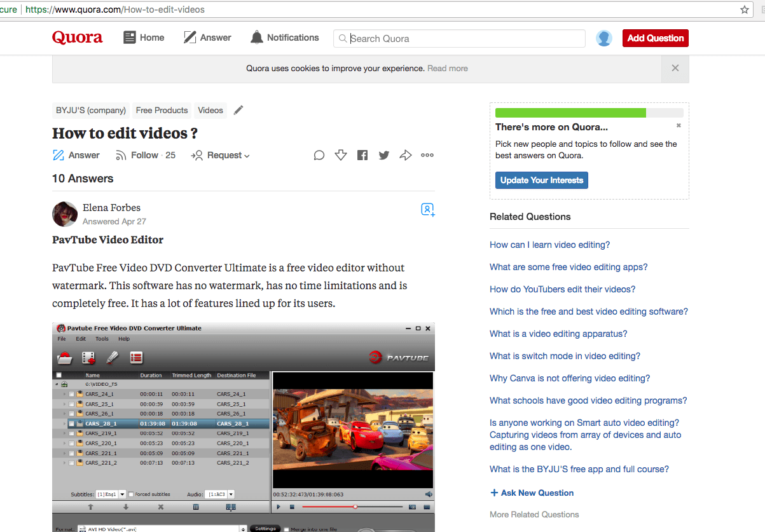The image size is (765, 532).
Task: Click the Pavtube playback seek slider
Action: tap(352, 507)
